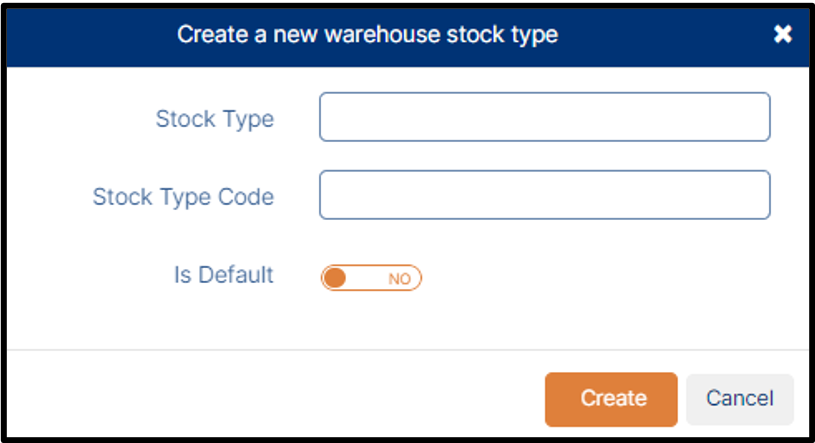815x443 pixels.
Task: Toggle the Is Default switch
Action: pyautogui.click(x=371, y=278)
